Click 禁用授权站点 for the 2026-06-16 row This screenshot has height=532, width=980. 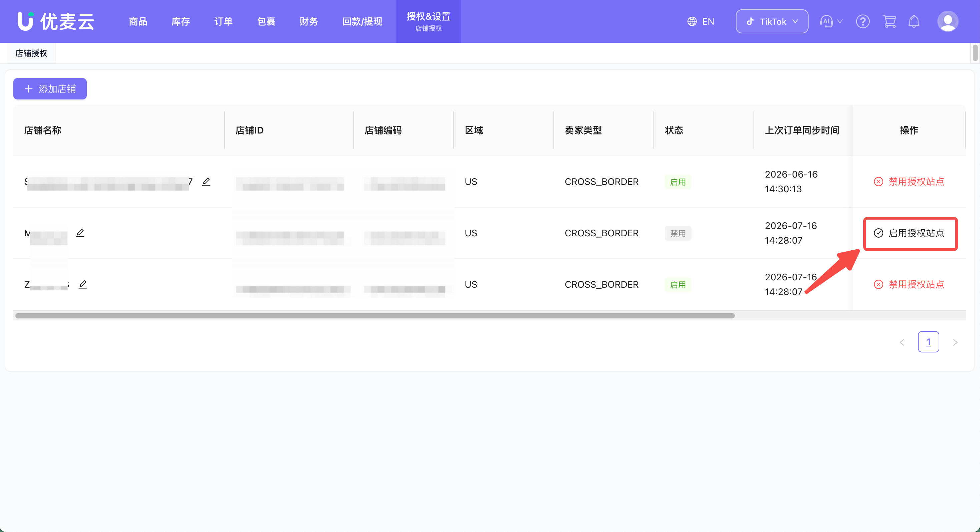coord(909,182)
